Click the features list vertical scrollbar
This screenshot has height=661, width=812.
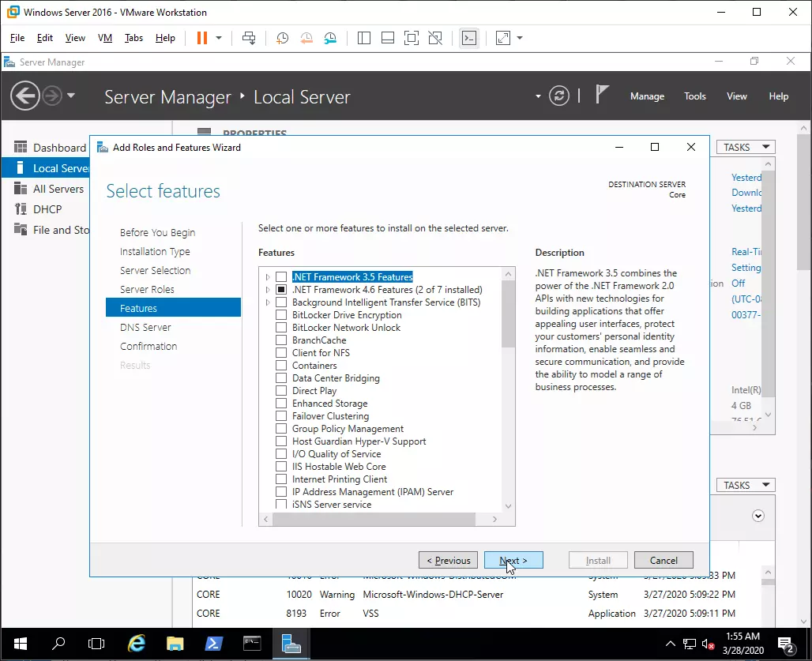508,314
